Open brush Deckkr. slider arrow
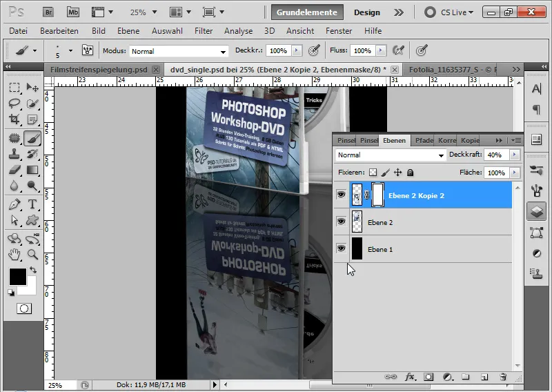 click(x=297, y=50)
